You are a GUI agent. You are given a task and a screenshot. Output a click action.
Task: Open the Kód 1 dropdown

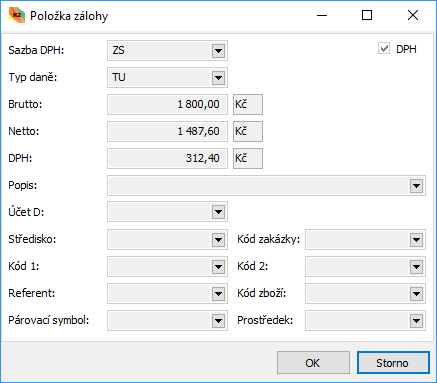(218, 267)
